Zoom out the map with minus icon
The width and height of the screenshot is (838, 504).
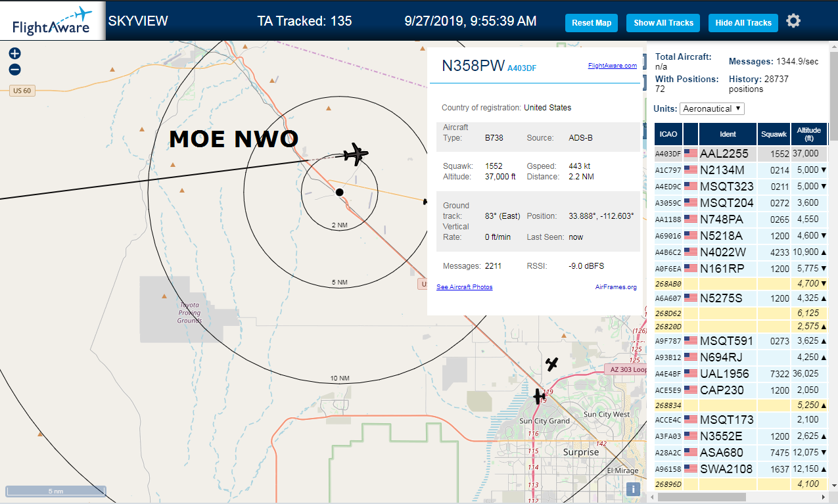[14, 69]
